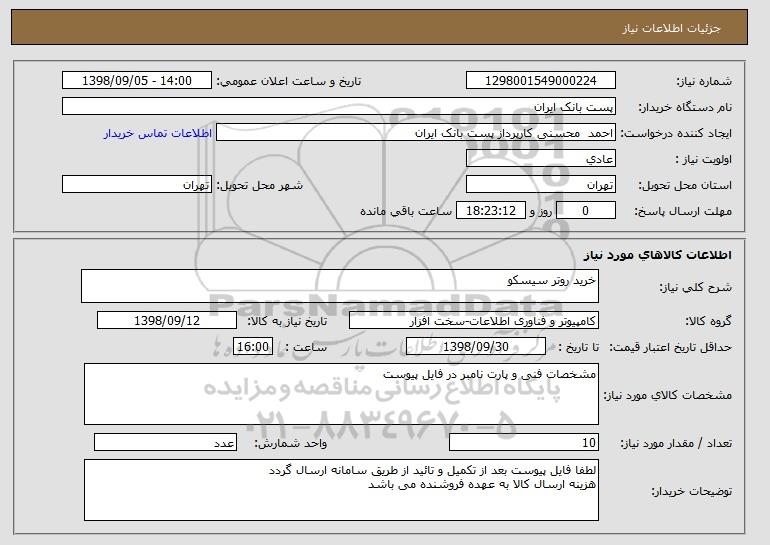This screenshot has height=545, width=770.
Task: Click the label نام دستگاه خریدار
Action: (685, 108)
